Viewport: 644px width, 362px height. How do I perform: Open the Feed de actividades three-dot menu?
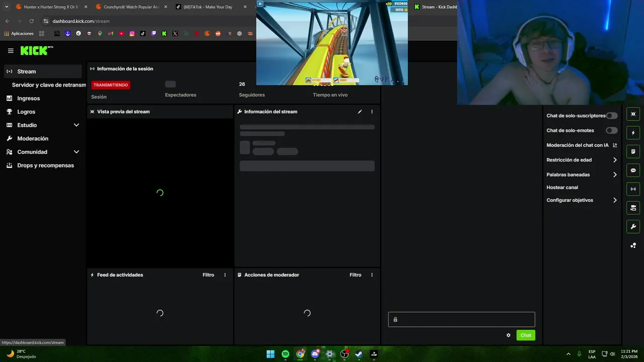point(225,275)
